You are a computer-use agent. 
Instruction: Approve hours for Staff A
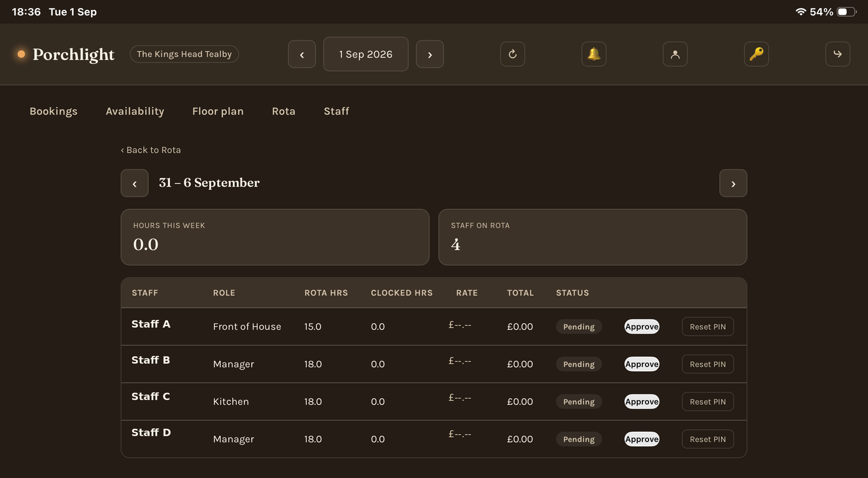click(642, 327)
